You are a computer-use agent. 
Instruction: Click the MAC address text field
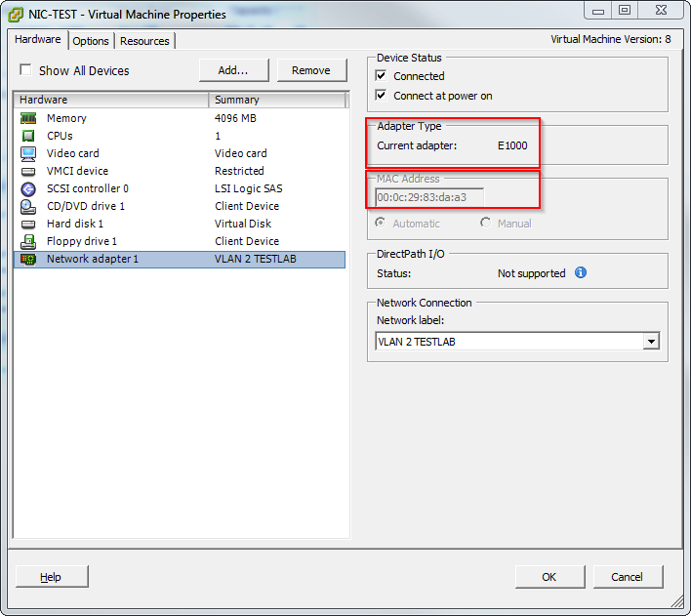429,197
